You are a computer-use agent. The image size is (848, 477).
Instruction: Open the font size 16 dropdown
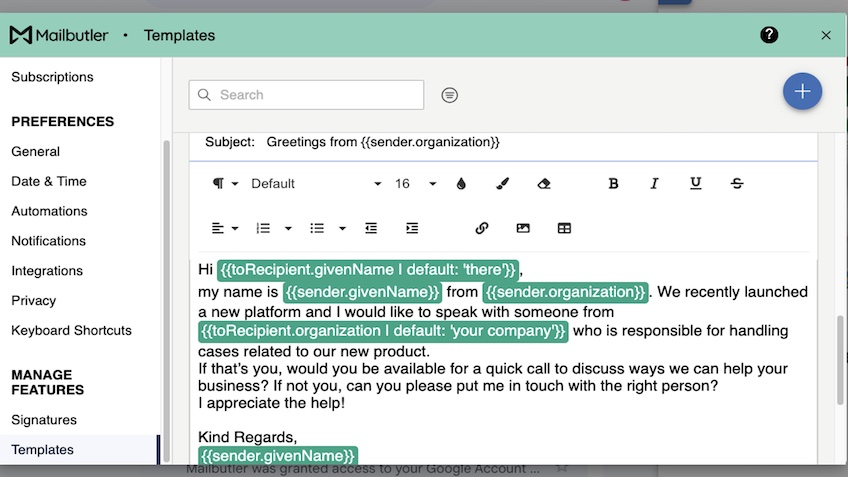(x=415, y=184)
